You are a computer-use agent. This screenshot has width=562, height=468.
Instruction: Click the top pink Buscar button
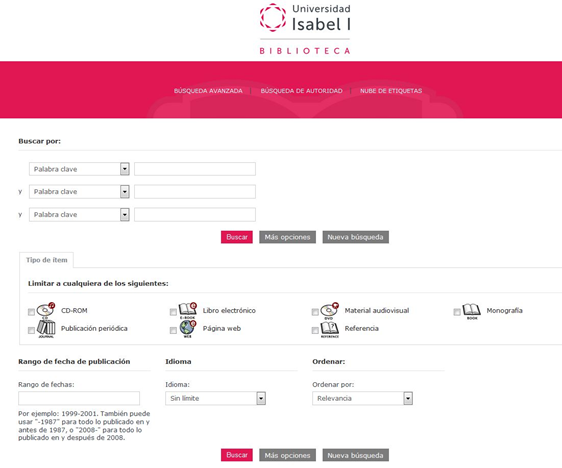pos(237,237)
